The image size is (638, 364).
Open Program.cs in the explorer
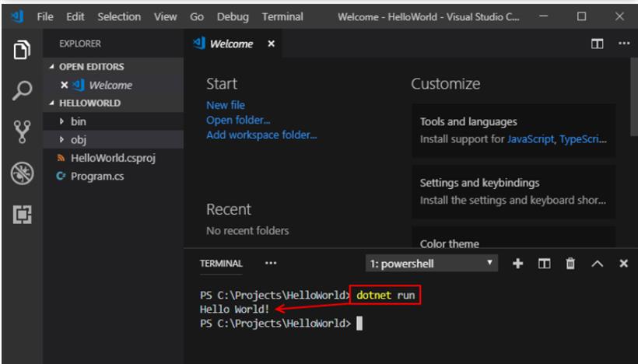[x=113, y=176]
